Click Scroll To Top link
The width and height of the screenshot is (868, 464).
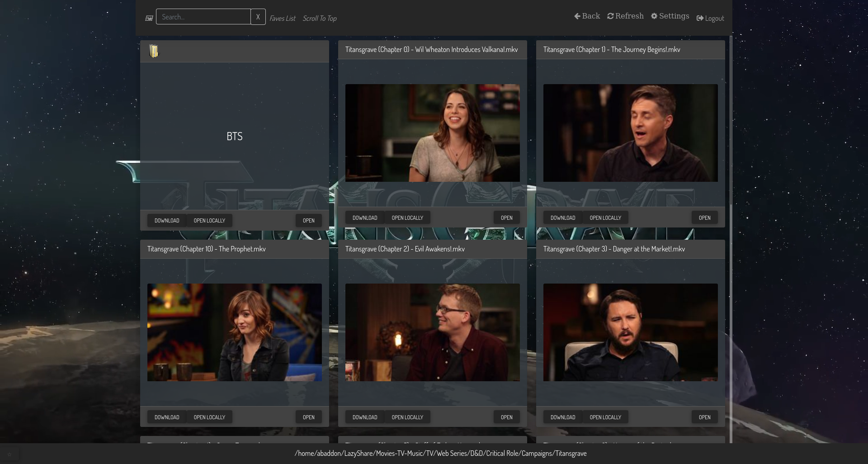coord(320,18)
